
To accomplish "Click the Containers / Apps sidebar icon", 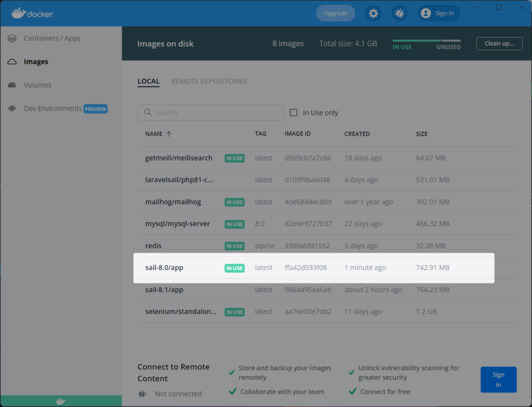I will point(12,38).
